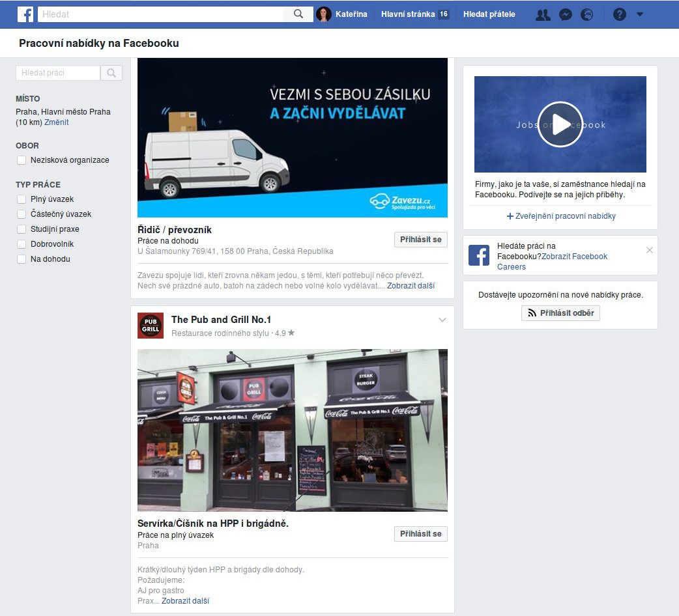Check the Na dohodu job type
The width and height of the screenshot is (679, 616).
click(22, 259)
